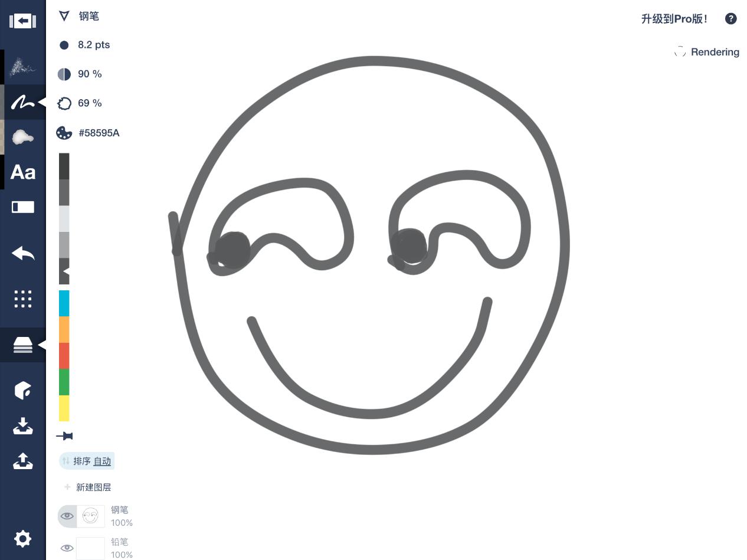Image resolution: width=747 pixels, height=560 pixels.
Task: Open the paint bucket shape tool
Action: tap(23, 390)
